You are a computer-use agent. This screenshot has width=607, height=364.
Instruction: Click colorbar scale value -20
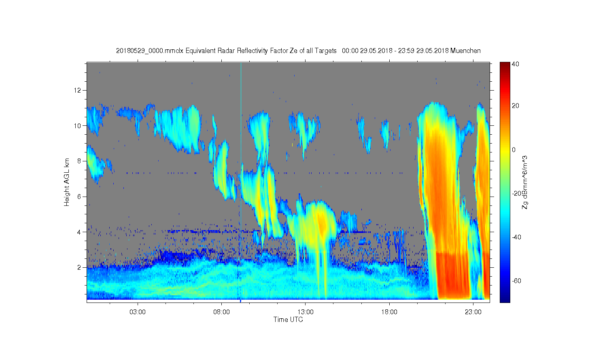tap(516, 193)
